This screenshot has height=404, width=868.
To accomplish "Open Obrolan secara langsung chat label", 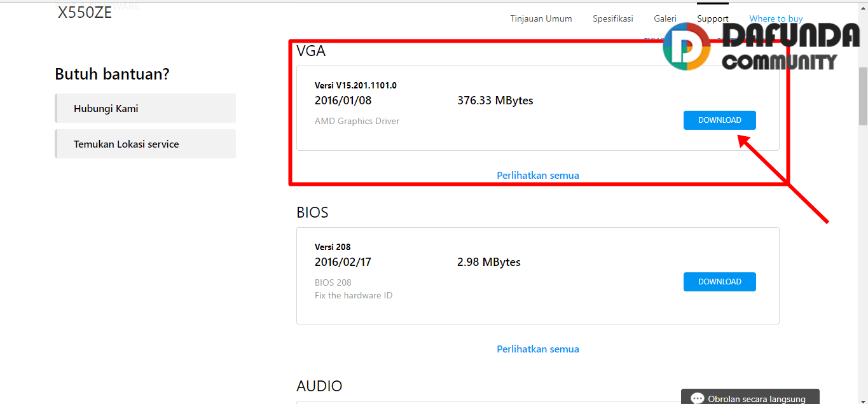I will (756, 399).
